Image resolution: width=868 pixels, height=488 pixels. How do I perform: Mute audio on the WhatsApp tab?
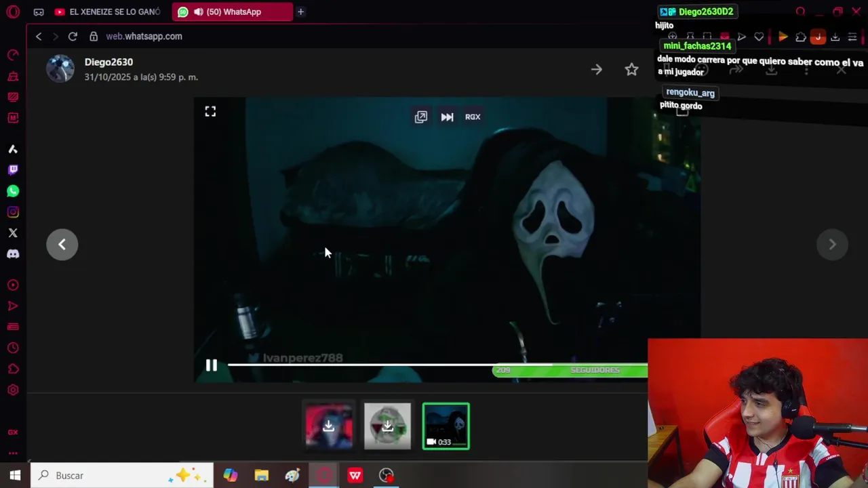(x=198, y=12)
